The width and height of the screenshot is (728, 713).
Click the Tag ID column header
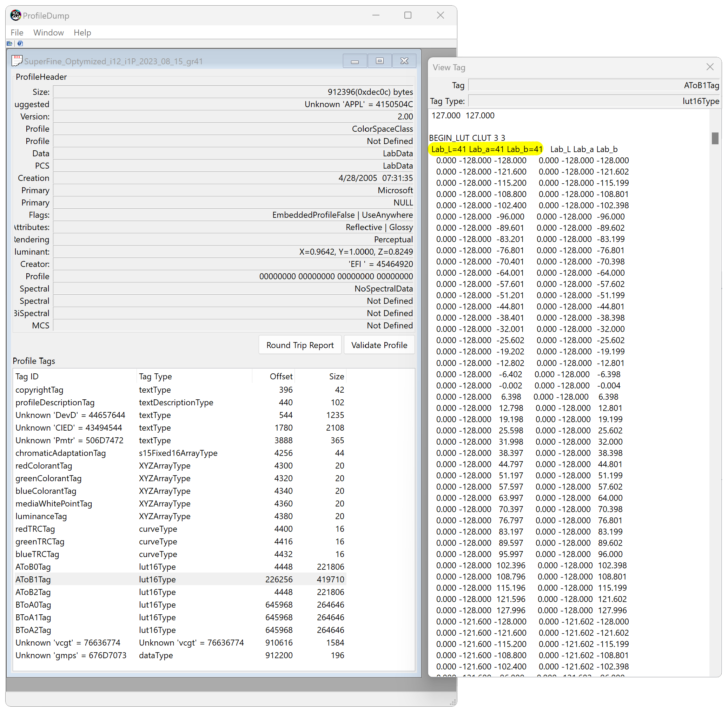pyautogui.click(x=27, y=377)
